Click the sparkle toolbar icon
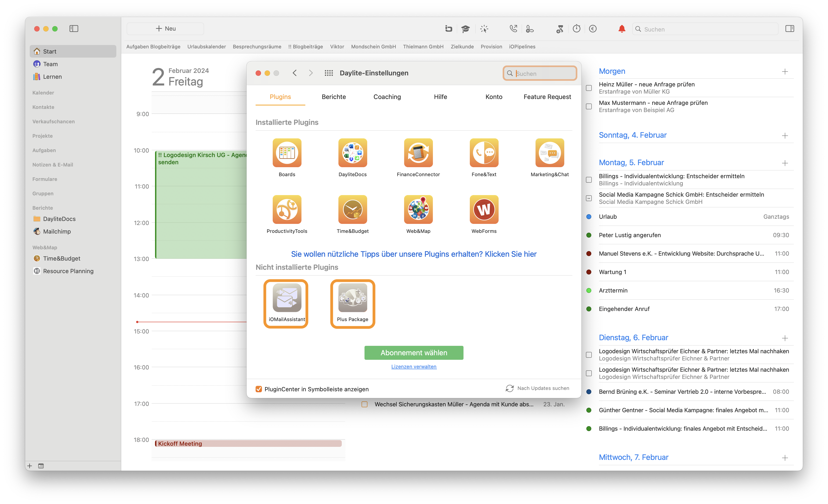The height and width of the screenshot is (504, 828). click(484, 29)
